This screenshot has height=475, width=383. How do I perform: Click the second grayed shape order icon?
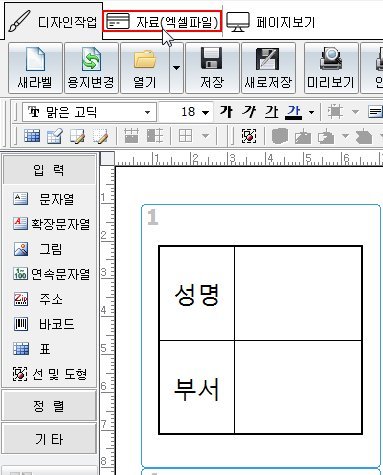click(x=303, y=136)
